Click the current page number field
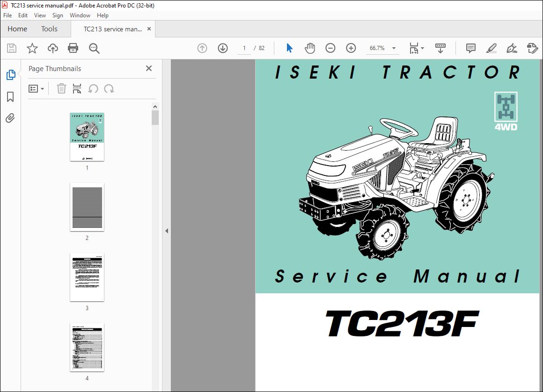The image size is (543, 392). pyautogui.click(x=244, y=48)
